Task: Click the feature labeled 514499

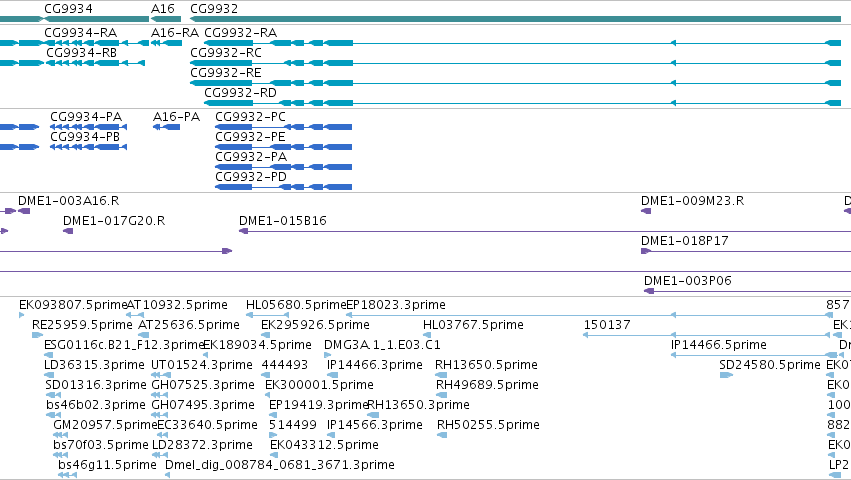Action: (293, 425)
